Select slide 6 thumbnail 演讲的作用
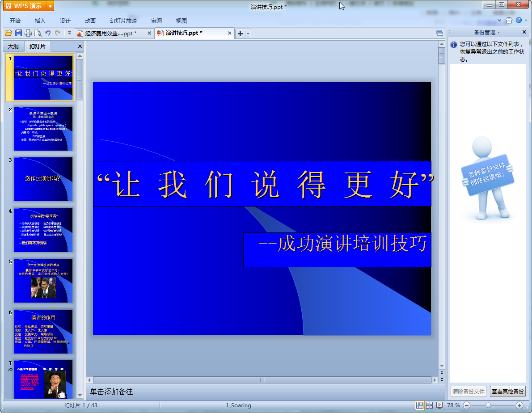This screenshot has height=413, width=532. tap(43, 331)
